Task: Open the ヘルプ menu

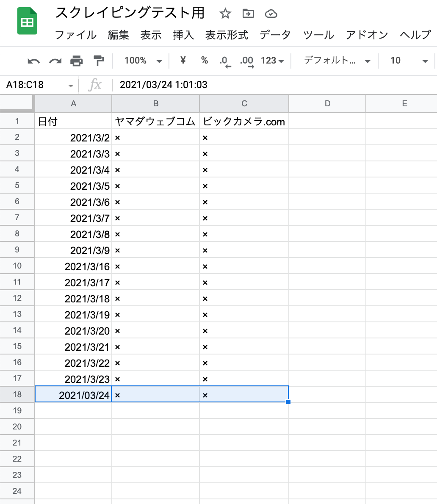Action: [415, 35]
